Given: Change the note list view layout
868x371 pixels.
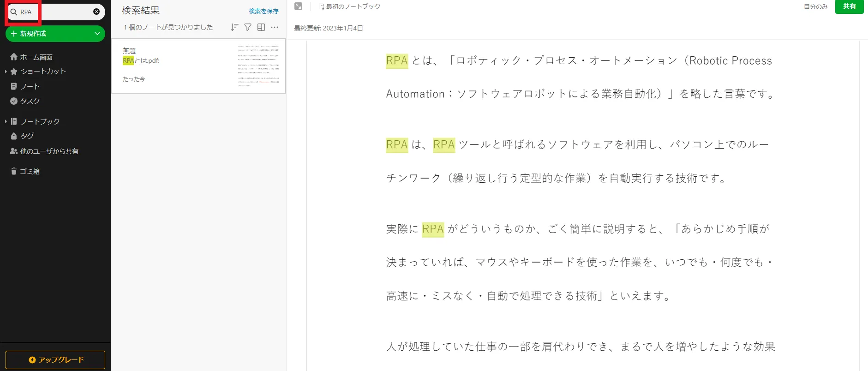Looking at the screenshot, I should [261, 27].
